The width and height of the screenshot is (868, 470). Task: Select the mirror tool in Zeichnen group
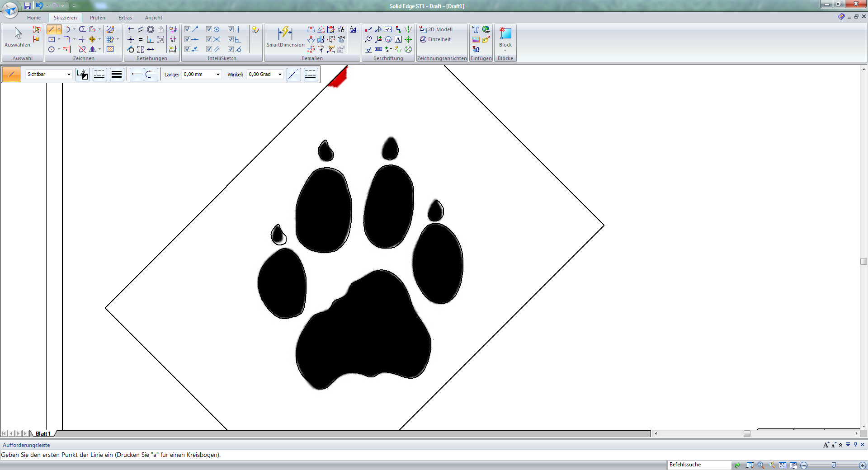[x=93, y=49]
